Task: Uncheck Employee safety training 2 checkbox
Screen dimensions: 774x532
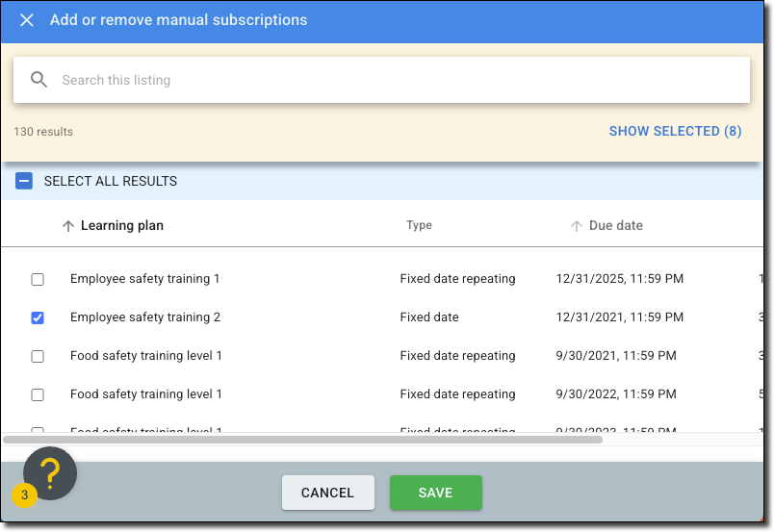Action: pos(38,317)
